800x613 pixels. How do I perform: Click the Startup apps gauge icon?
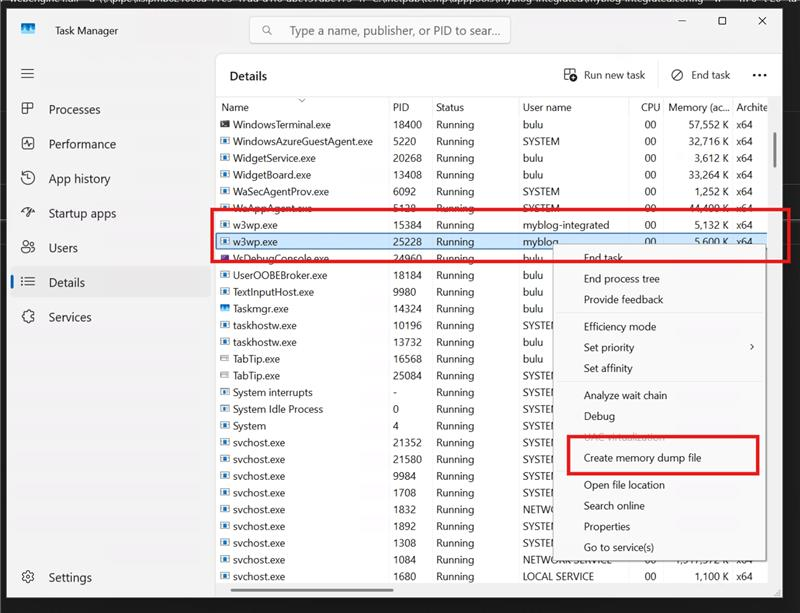point(28,212)
